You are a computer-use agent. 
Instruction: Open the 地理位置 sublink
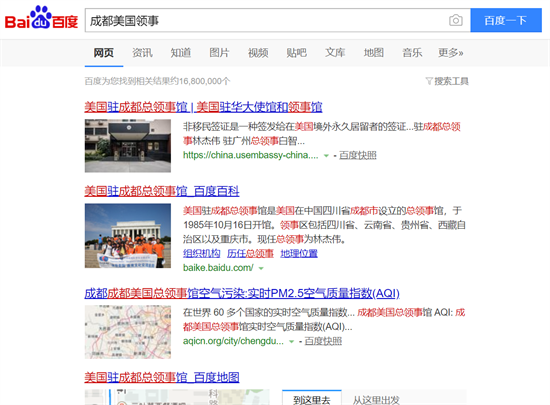[299, 253]
